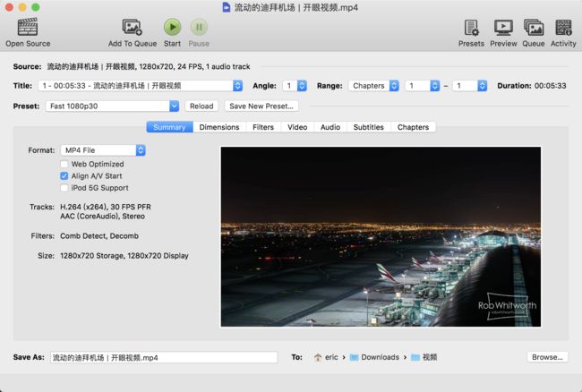Change Range type from Chapters
The image size is (582, 392).
[x=373, y=86]
